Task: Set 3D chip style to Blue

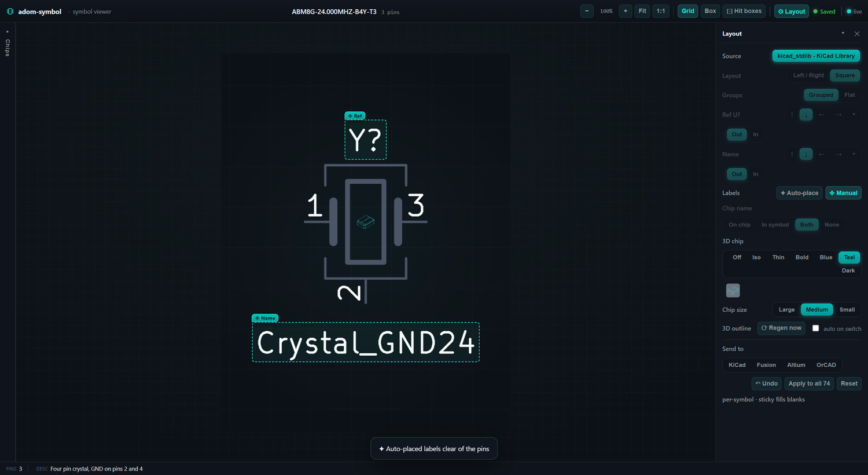Action: (826, 257)
